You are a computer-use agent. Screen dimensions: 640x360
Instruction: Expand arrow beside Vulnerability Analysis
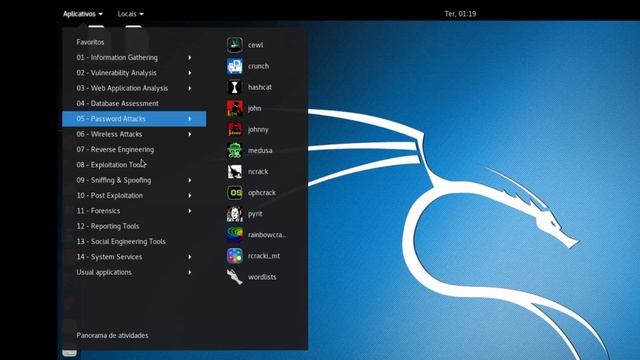(x=190, y=73)
